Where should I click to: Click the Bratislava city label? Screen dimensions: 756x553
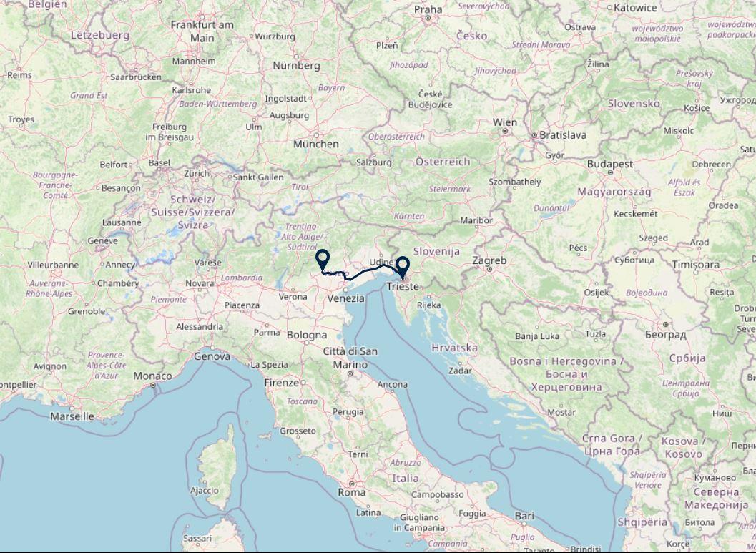[563, 135]
